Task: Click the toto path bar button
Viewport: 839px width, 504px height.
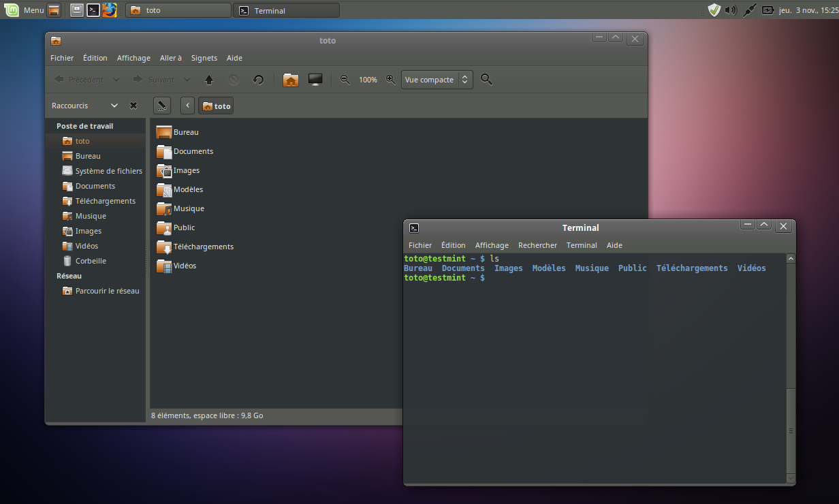Action: (216, 106)
